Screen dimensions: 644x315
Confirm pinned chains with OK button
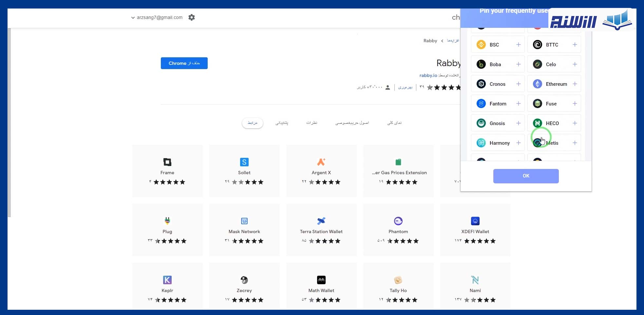(x=526, y=176)
